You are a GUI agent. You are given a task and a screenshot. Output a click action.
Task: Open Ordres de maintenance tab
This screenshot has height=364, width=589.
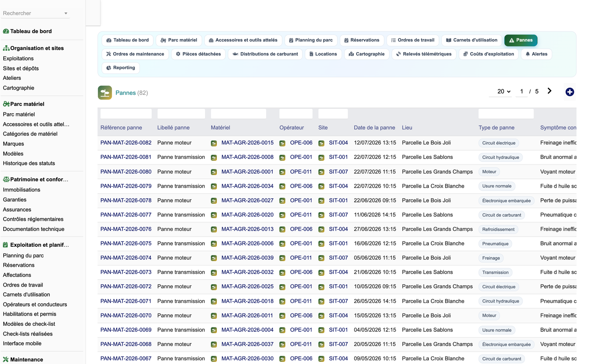pyautogui.click(x=135, y=54)
